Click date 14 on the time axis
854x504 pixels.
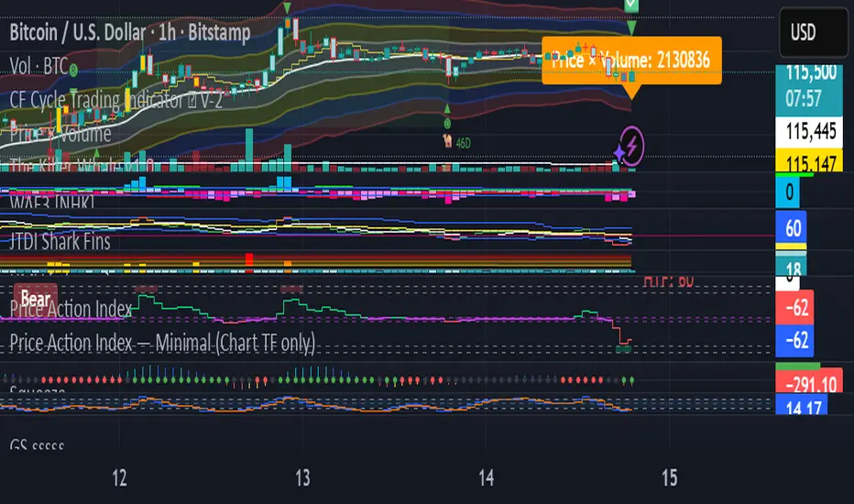point(486,477)
